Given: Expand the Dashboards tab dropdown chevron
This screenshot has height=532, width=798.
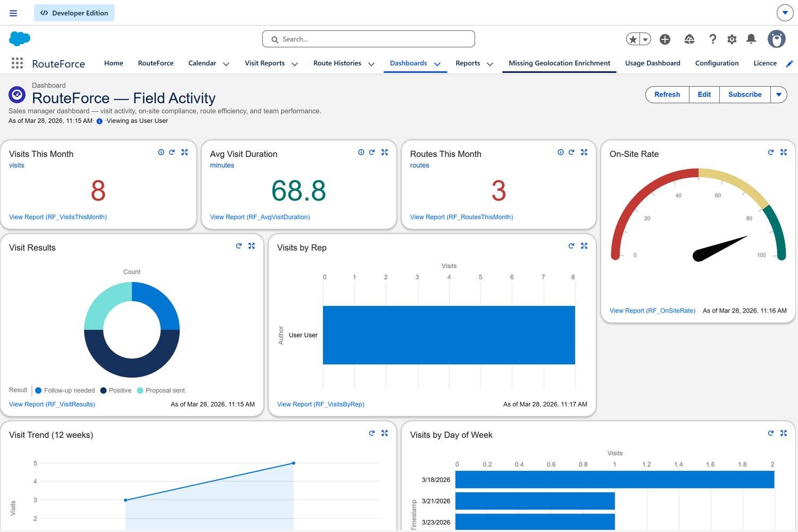Looking at the screenshot, I should (x=437, y=64).
